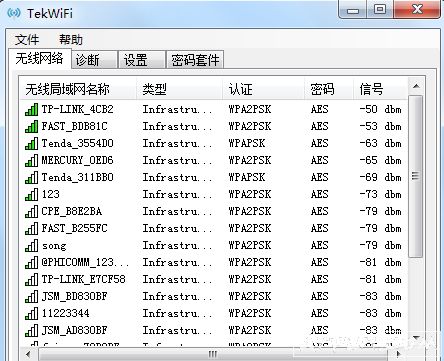Click signal icon beside FAST_B255FC
Image resolution: width=444 pixels, height=361 pixels.
pyautogui.click(x=31, y=228)
